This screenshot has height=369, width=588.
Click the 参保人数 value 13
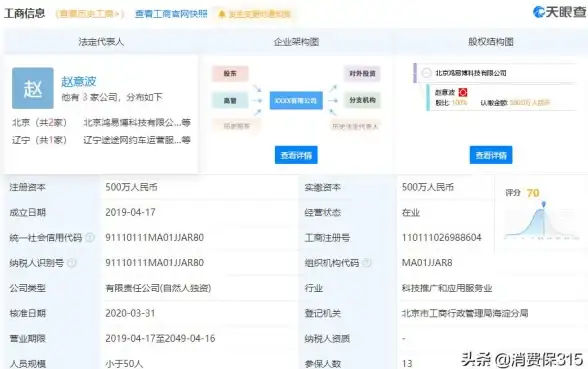tap(407, 363)
